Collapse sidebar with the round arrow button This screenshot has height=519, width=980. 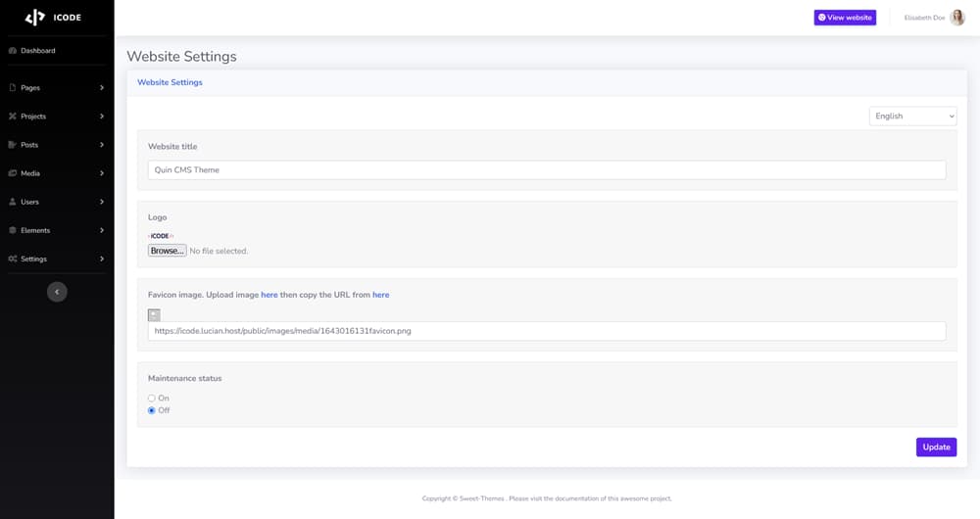pos(57,291)
